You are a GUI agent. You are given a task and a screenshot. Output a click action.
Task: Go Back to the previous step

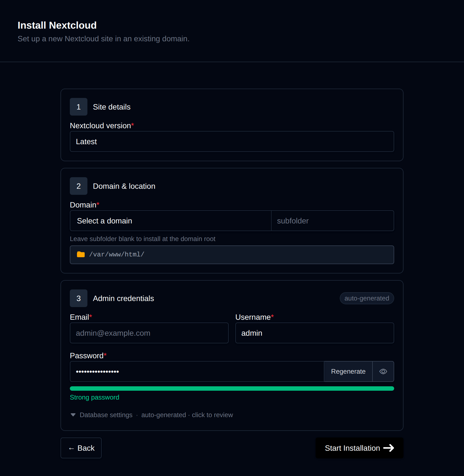click(81, 448)
